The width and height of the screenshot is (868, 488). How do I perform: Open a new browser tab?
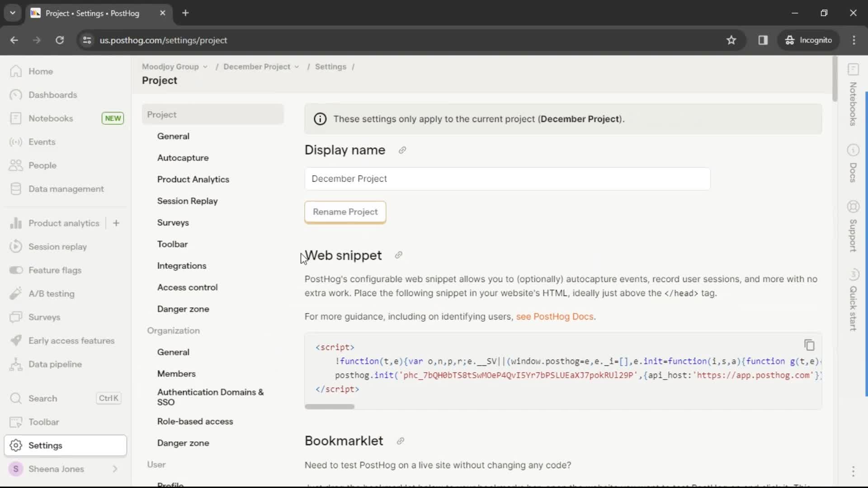(x=185, y=13)
